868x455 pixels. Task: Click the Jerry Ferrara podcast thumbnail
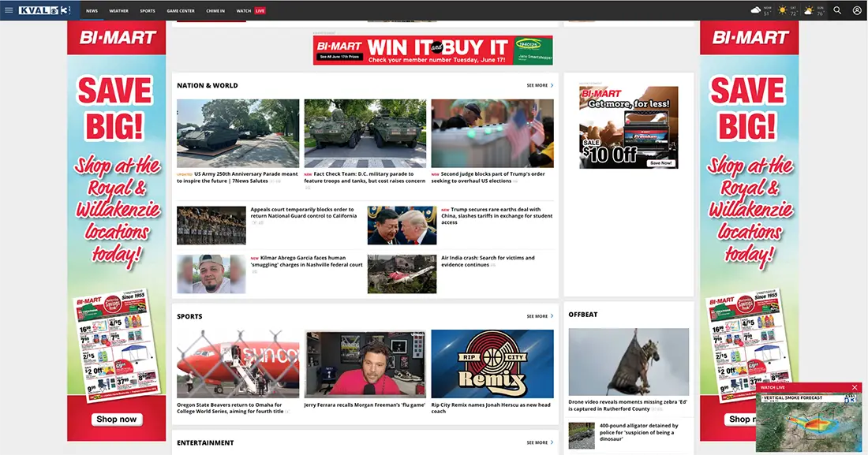(365, 364)
